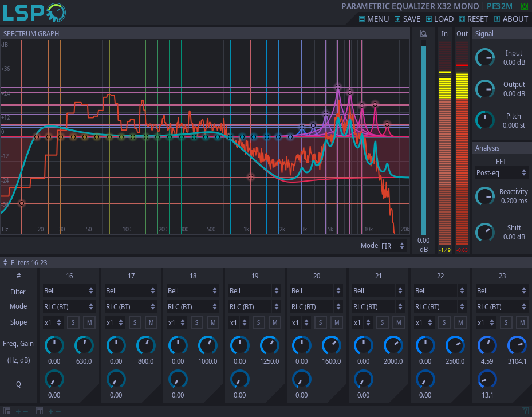Screen dimensions: 532x417
Task: Click the In level meter
Action: [x=445, y=143]
